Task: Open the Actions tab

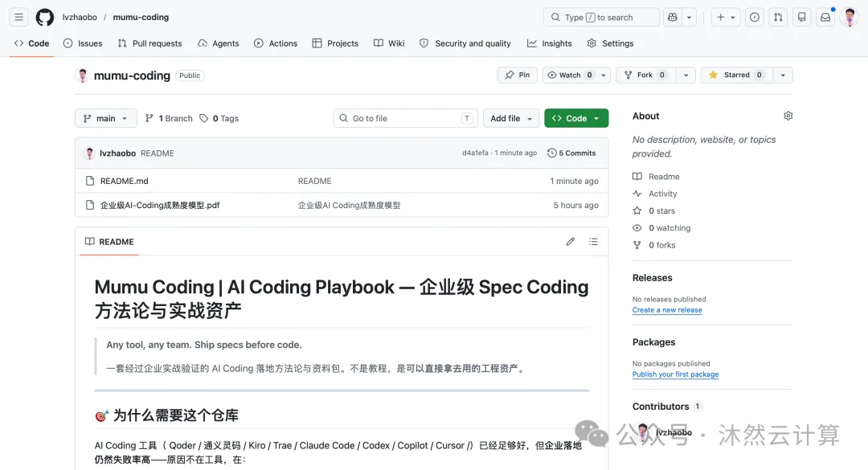Action: [x=276, y=43]
